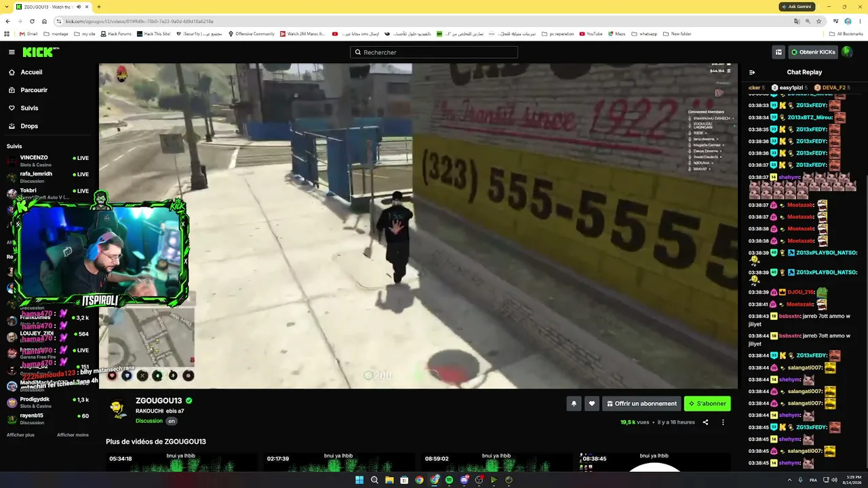This screenshot has width=868, height=488.
Task: Open the All Bookmarks folder
Action: coord(846,34)
